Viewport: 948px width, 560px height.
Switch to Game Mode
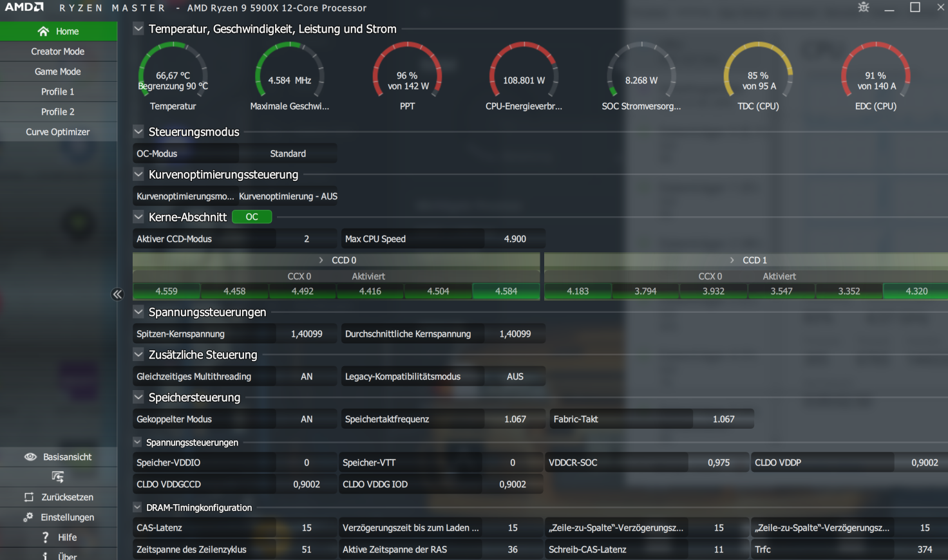58,71
